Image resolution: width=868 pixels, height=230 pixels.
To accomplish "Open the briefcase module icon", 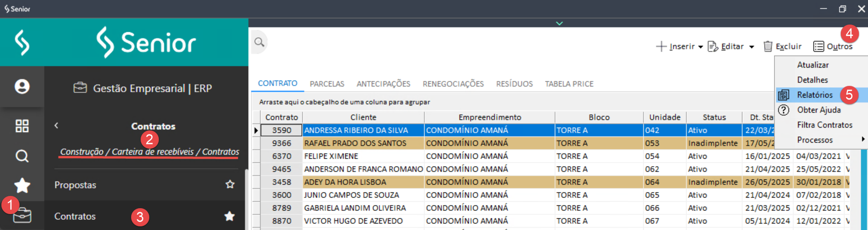I will (22, 215).
